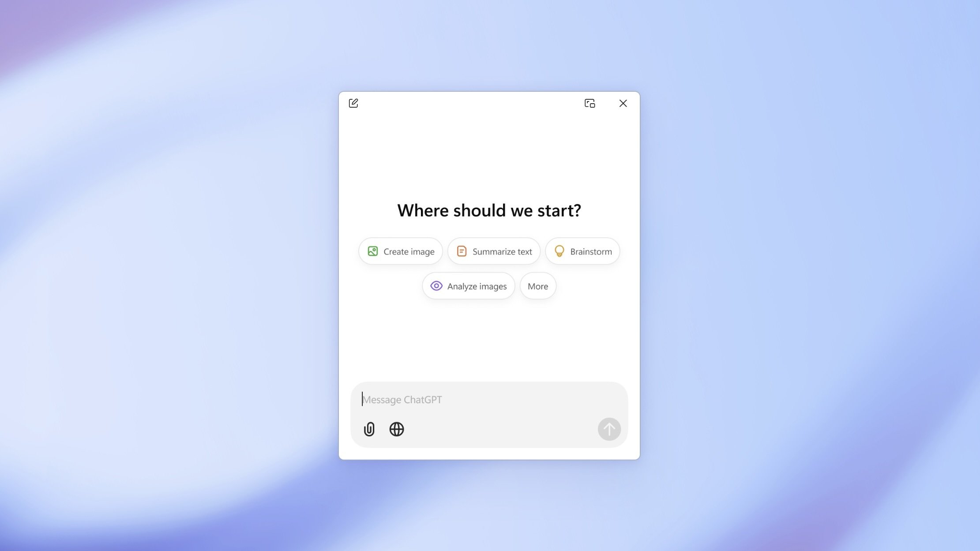Click the Create image suggestion button
This screenshot has width=980, height=551.
[x=401, y=251]
